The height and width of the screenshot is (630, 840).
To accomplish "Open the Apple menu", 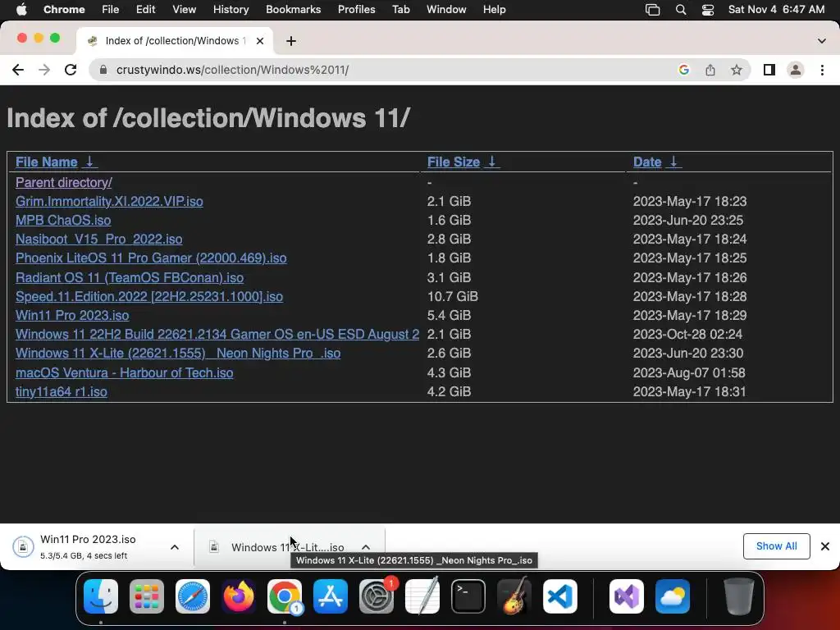I will tap(21, 10).
